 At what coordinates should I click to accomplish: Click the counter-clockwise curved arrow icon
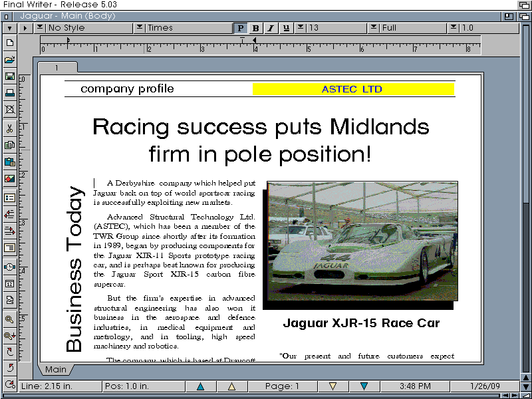click(9, 368)
